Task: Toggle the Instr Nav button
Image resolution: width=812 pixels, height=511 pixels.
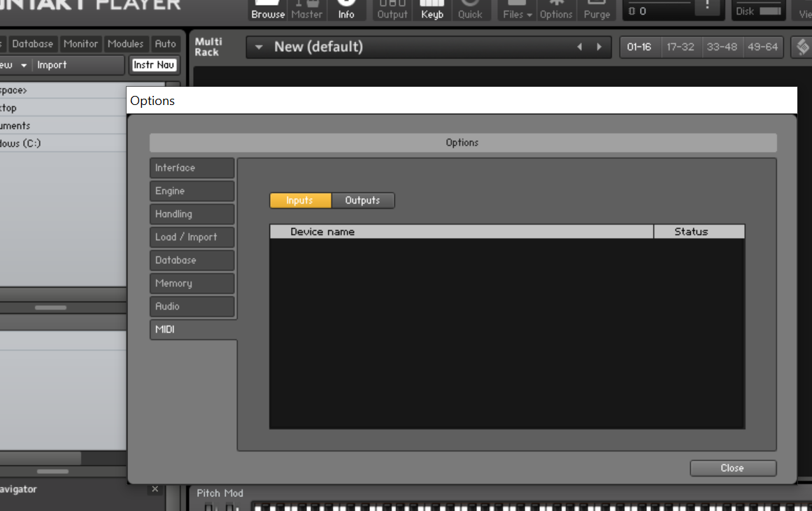Action: (x=154, y=65)
